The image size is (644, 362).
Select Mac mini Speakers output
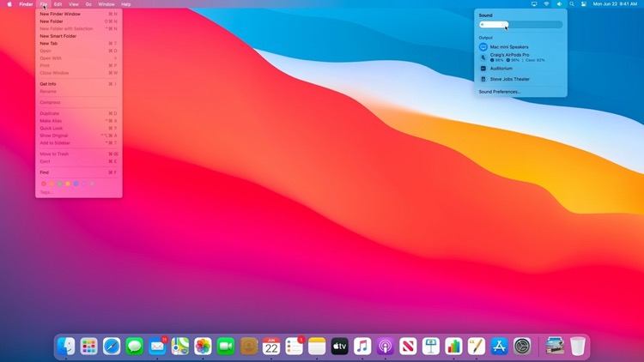(509, 47)
